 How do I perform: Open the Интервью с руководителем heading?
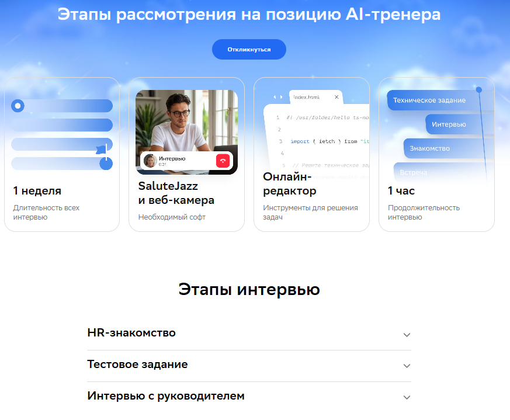click(x=166, y=396)
